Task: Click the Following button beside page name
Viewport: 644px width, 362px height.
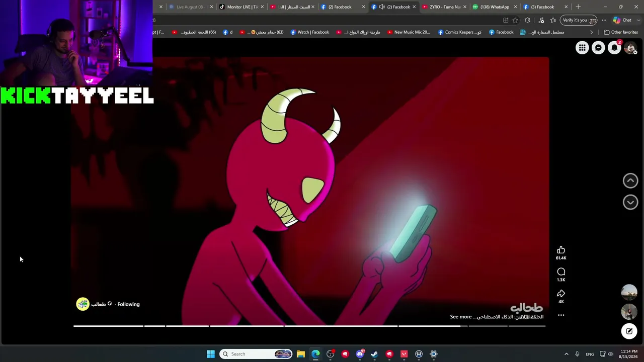Action: 128,304
